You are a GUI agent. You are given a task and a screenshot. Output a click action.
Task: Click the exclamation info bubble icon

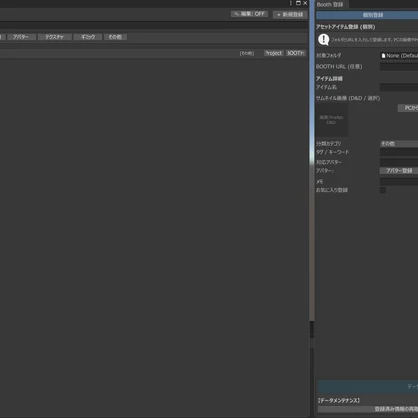coord(323,40)
